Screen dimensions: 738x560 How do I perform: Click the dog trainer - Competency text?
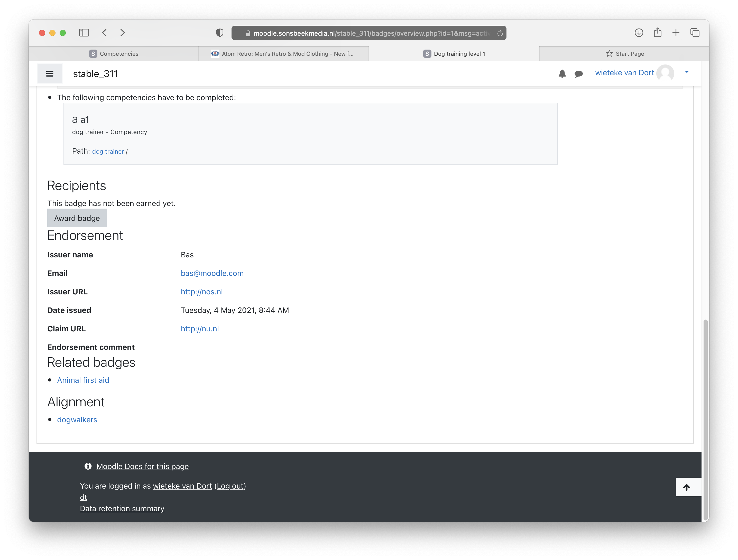click(109, 132)
